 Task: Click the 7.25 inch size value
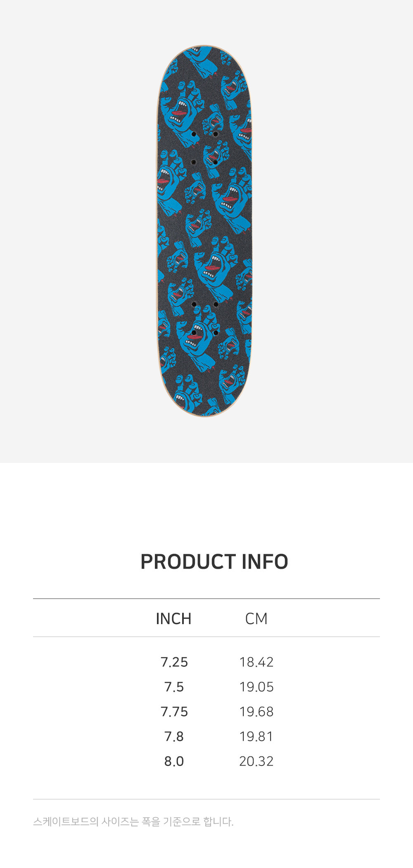174,662
